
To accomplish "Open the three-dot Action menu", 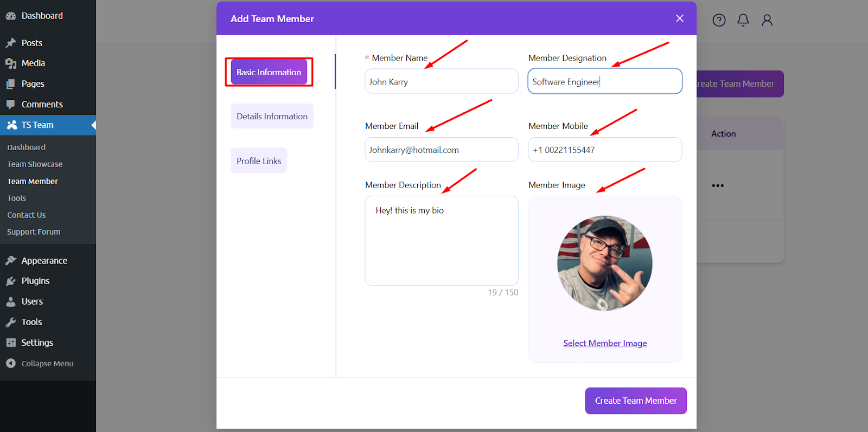I will click(718, 185).
